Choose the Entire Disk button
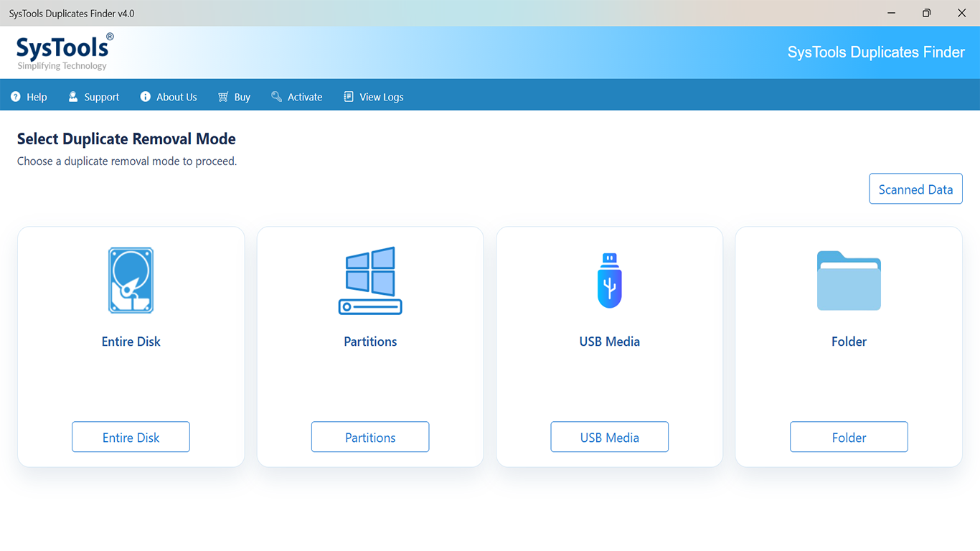 (x=131, y=437)
